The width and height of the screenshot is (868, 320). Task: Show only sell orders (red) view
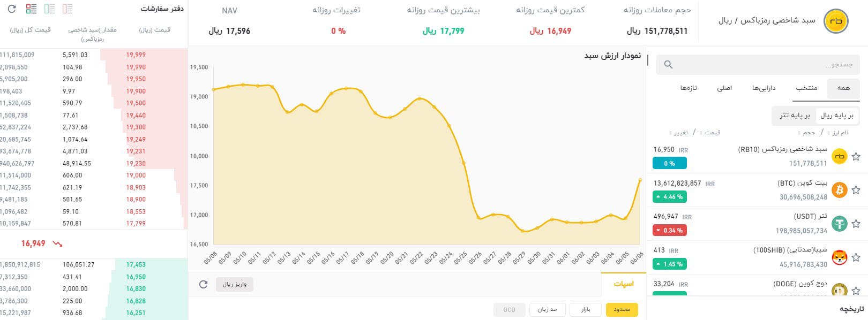[x=68, y=9]
